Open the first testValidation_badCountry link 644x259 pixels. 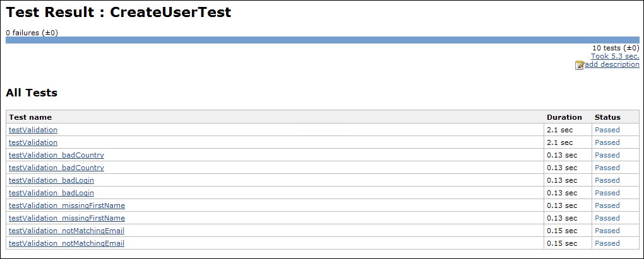tap(56, 155)
